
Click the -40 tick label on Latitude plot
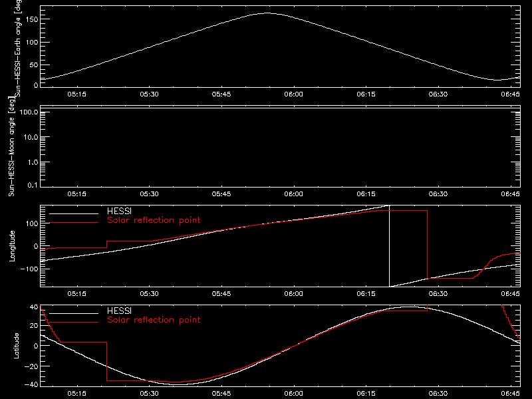point(31,385)
